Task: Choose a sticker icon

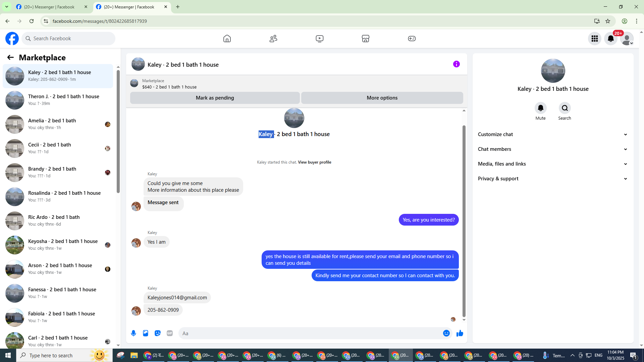Action: pyautogui.click(x=158, y=333)
